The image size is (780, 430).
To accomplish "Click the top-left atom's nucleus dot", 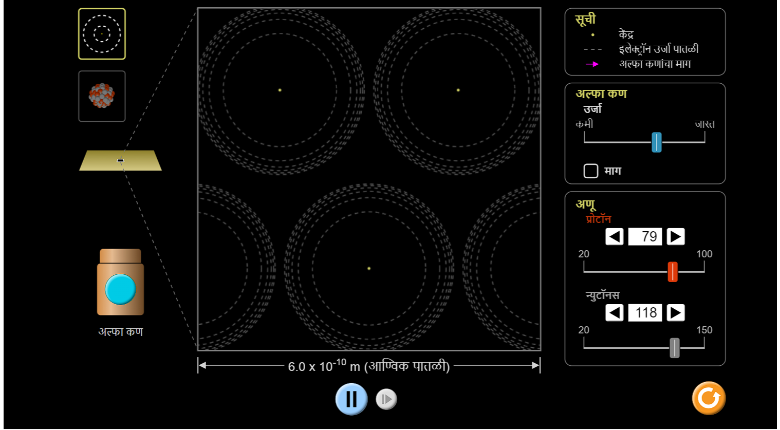I will pos(280,90).
